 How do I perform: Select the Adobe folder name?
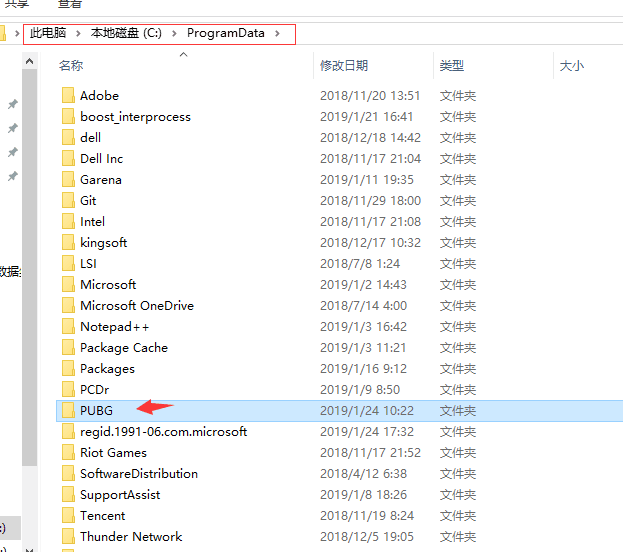click(x=99, y=96)
